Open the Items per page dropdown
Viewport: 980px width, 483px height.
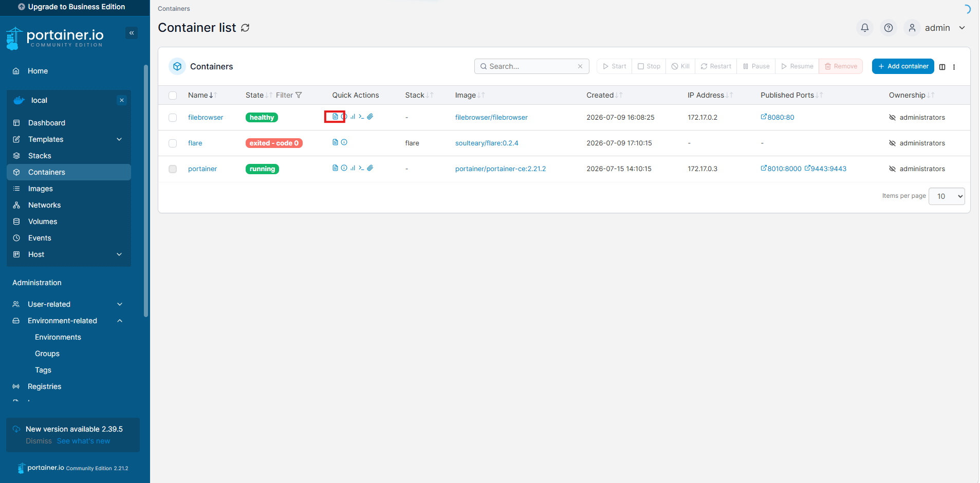[947, 196]
